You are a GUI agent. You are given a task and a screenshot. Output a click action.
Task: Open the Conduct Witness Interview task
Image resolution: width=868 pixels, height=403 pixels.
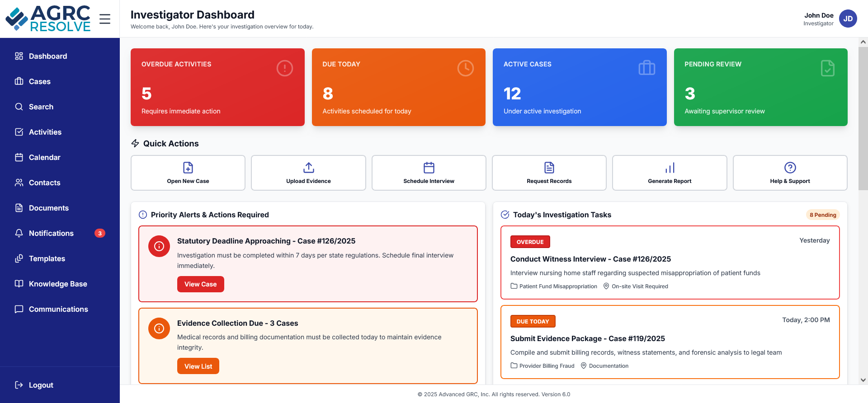[590, 259]
